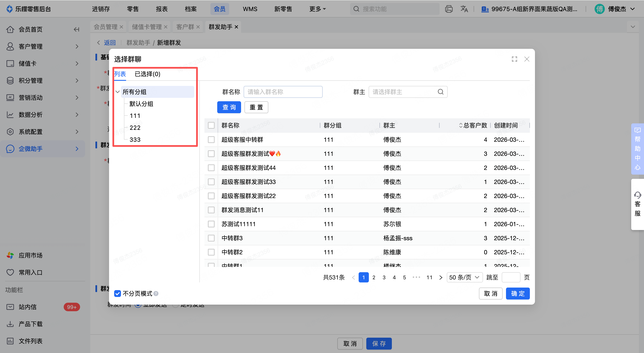644x353 pixels.
Task: Sort table by 总客户数 column
Action: click(460, 125)
